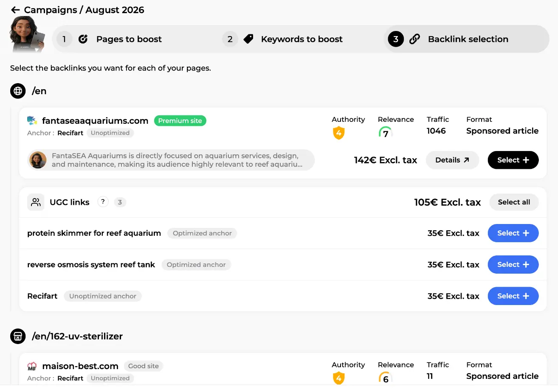Viewport: 558px width, 392px height.
Task: Click the fantaseaaquariums.com favicon
Action: coord(32,120)
